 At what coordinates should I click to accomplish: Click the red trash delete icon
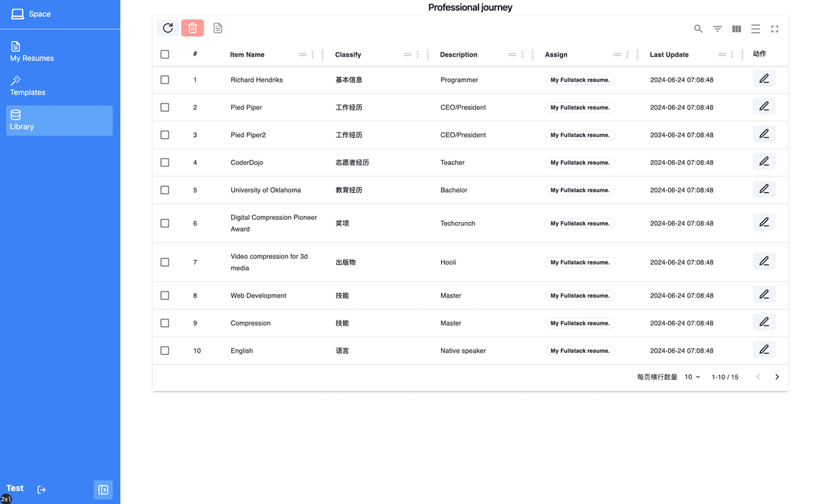click(192, 28)
